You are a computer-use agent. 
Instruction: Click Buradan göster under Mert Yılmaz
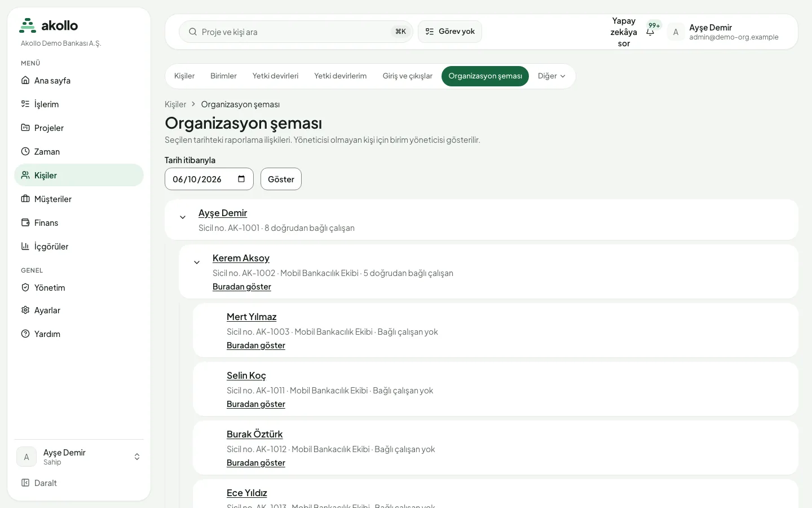pos(256,345)
